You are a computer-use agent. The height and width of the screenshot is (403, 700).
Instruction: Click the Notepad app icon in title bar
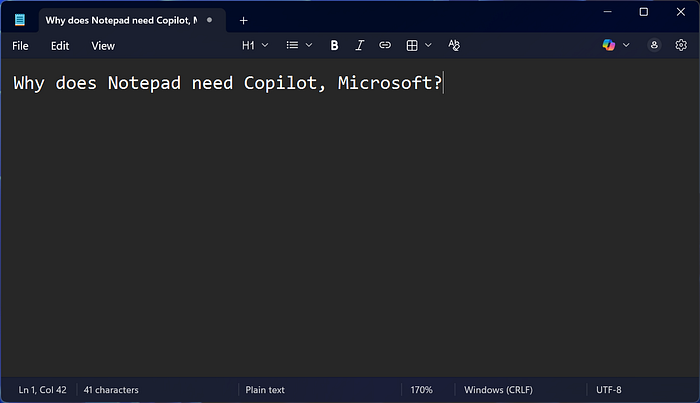[20, 20]
